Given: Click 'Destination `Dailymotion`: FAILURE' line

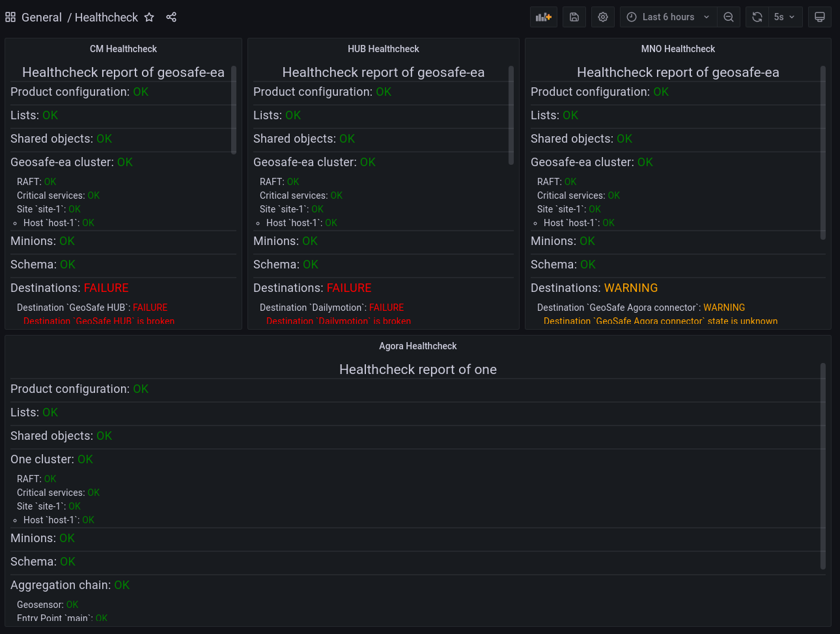Looking at the screenshot, I should tap(332, 308).
